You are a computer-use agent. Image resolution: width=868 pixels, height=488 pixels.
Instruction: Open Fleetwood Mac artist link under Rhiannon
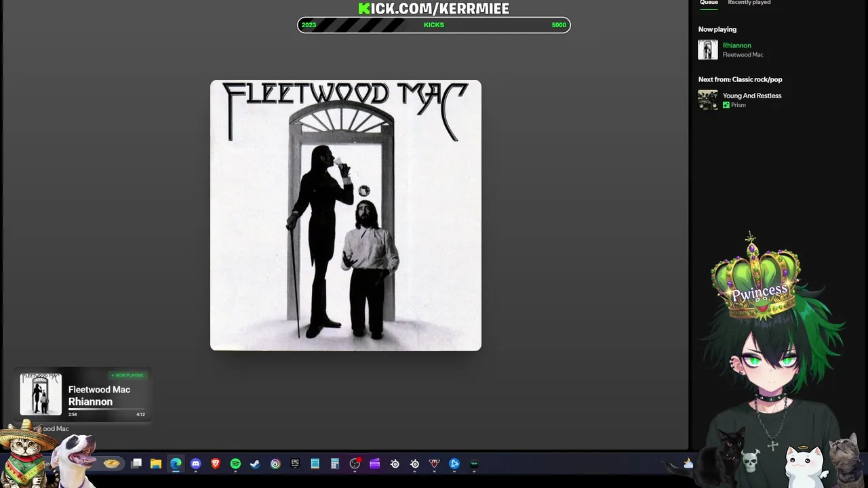click(743, 55)
